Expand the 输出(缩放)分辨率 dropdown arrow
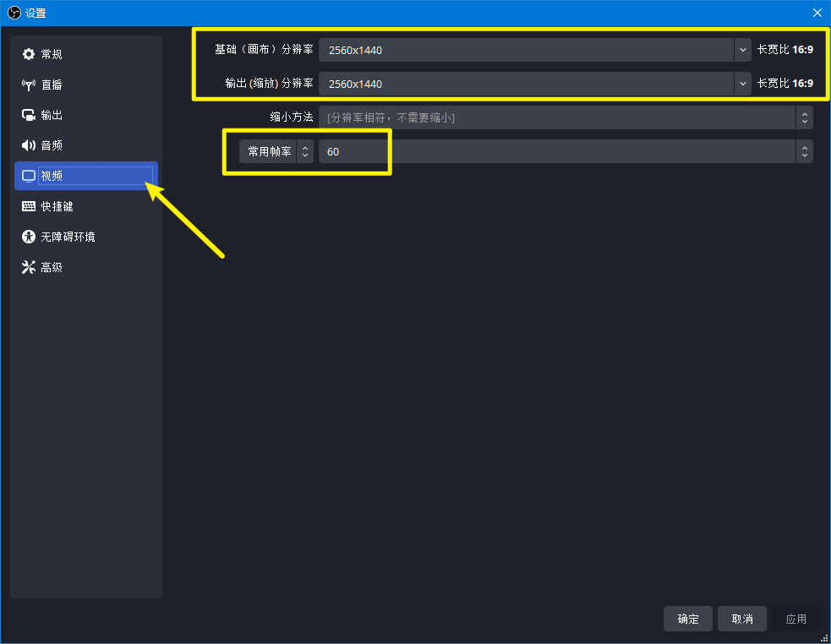 click(x=742, y=84)
